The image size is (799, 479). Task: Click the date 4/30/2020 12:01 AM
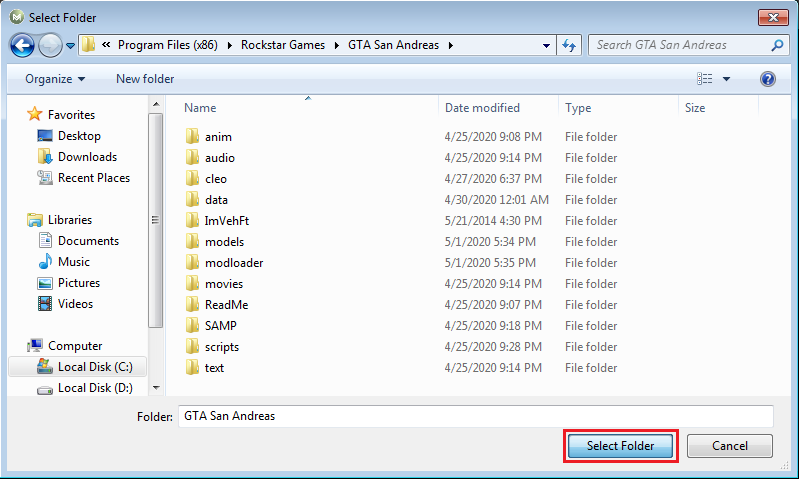coord(496,200)
